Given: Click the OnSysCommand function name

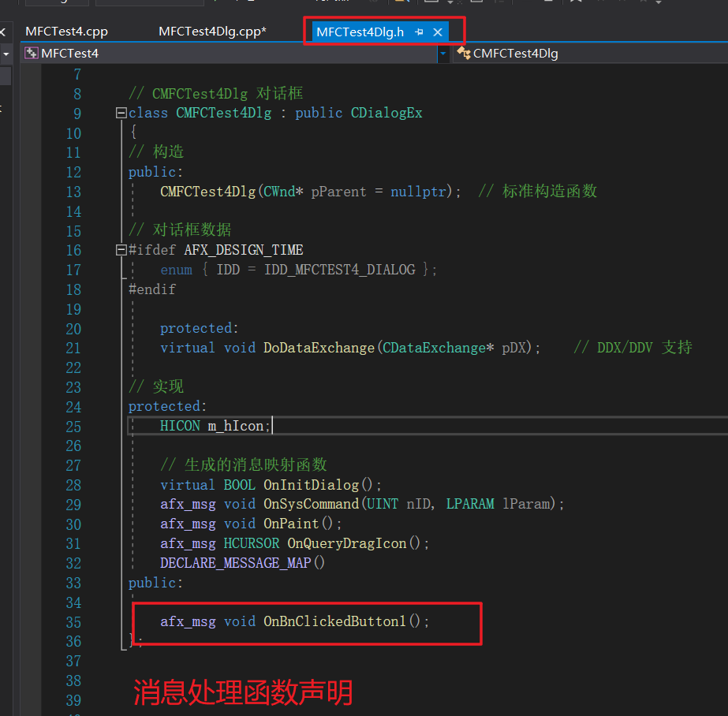Looking at the screenshot, I should [312, 504].
